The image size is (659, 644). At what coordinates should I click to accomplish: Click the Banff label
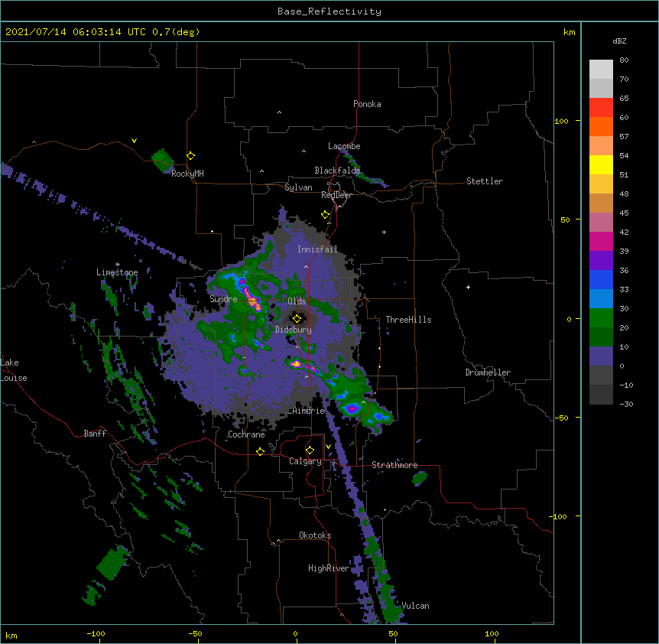(95, 434)
